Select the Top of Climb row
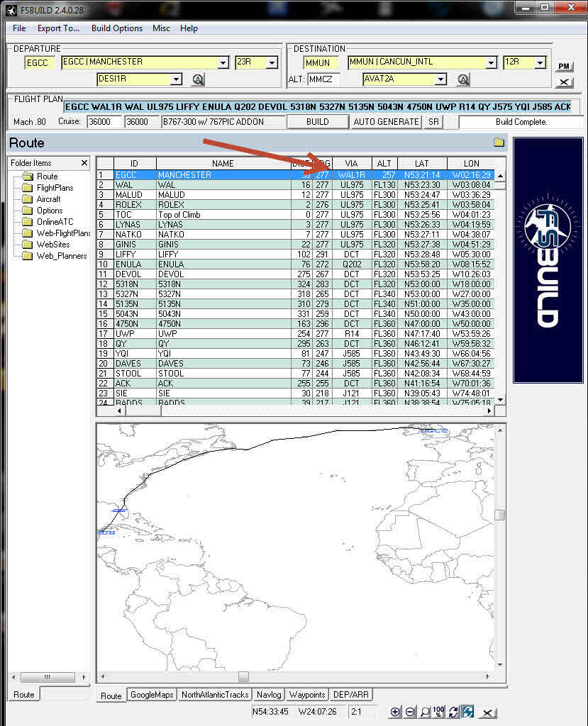The image size is (588, 726). pos(296,215)
